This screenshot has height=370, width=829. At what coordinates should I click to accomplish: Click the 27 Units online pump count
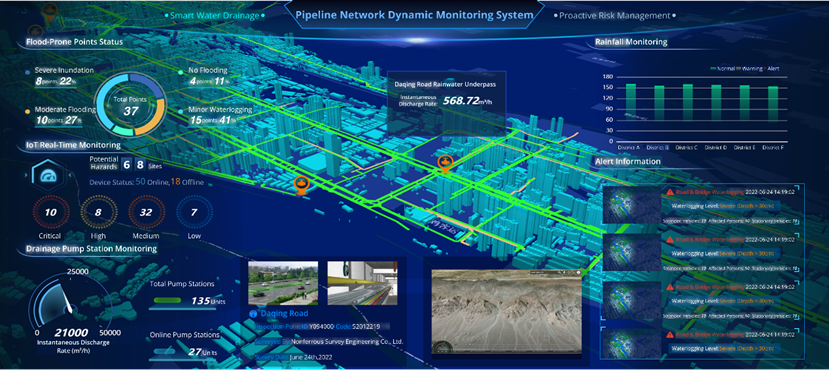(x=202, y=352)
